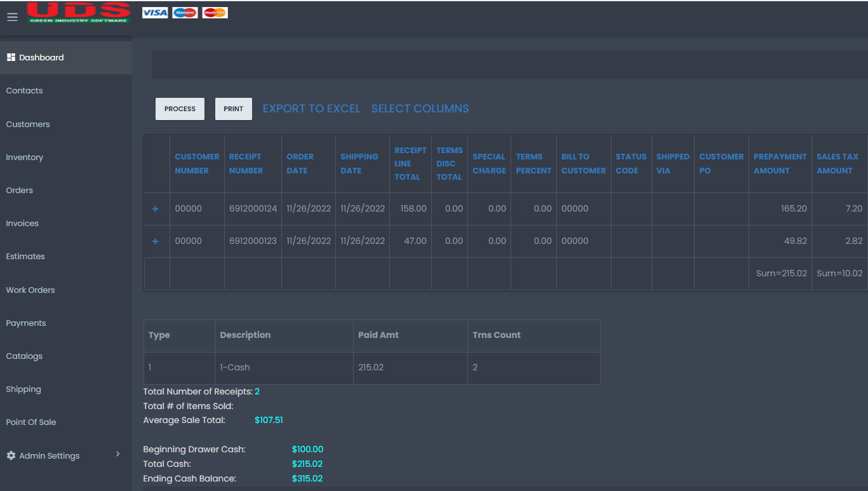Expand row for receipt 6912000123
Viewport: 868px width, 491px height.
coord(156,241)
